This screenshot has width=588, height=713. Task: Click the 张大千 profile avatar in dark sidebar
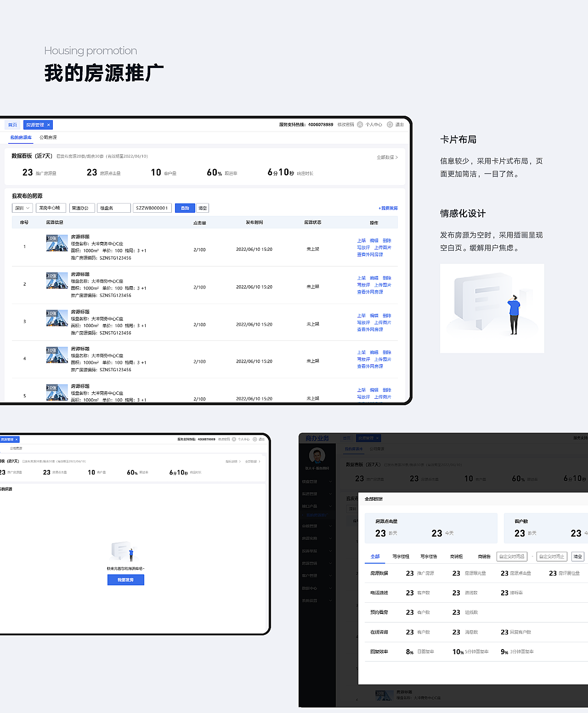[317, 456]
